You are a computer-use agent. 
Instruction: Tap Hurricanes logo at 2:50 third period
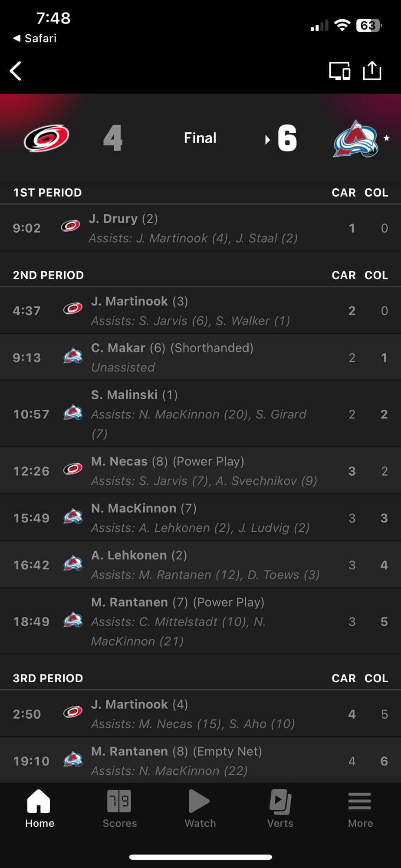(x=73, y=713)
